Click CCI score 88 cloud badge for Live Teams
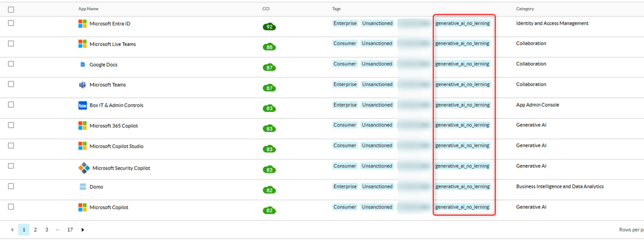This screenshot has height=243, width=644. pyautogui.click(x=269, y=47)
